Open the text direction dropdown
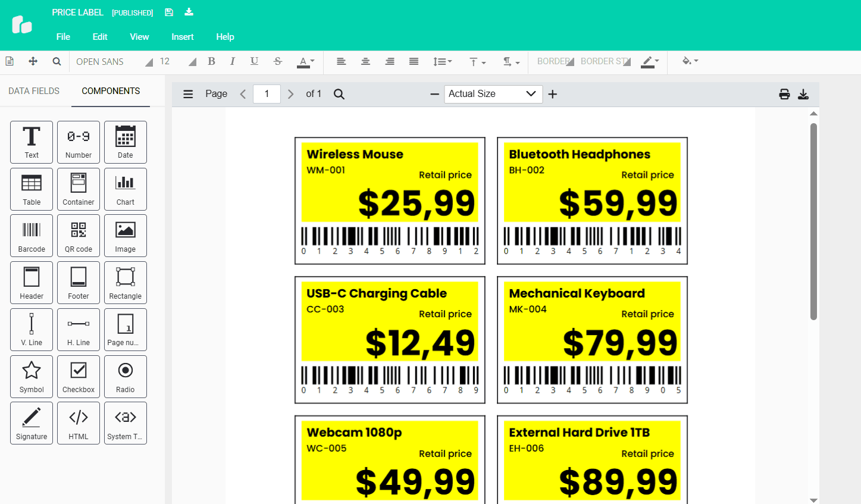The width and height of the screenshot is (861, 504). pyautogui.click(x=511, y=62)
